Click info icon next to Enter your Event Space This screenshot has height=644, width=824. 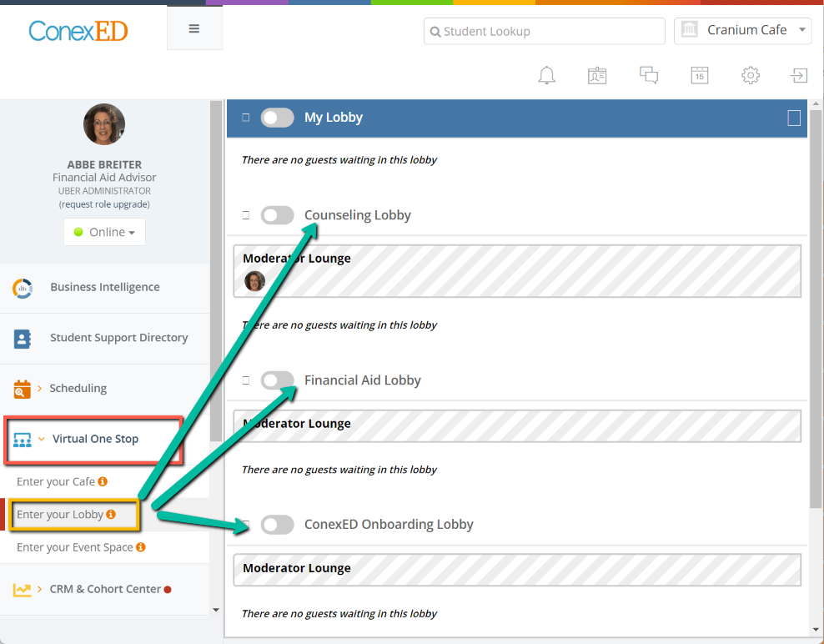(141, 546)
